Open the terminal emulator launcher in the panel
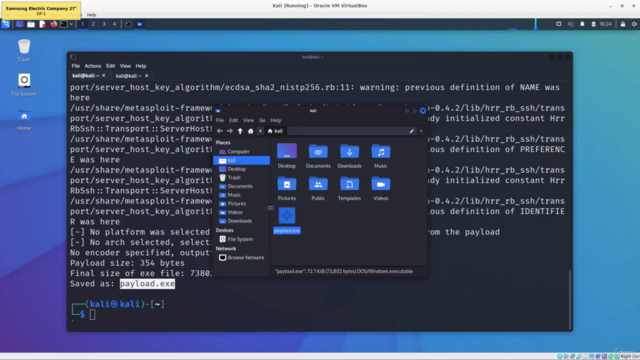The height and width of the screenshot is (360, 640). click(64, 24)
